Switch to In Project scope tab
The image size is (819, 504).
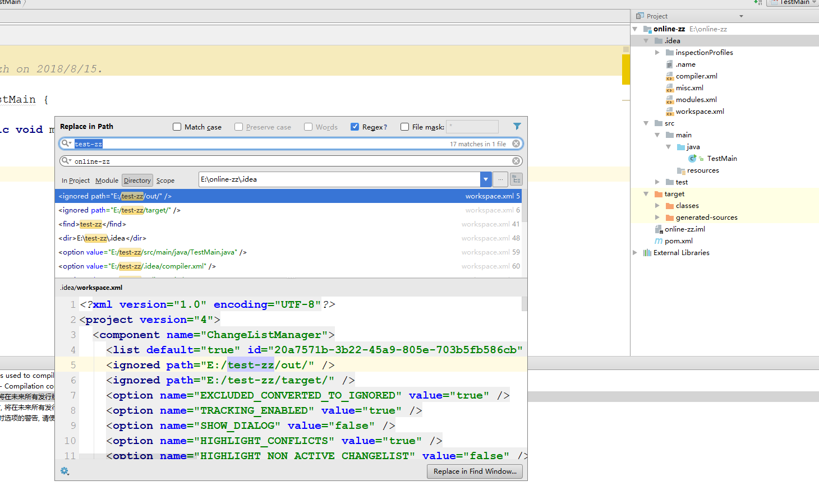coord(76,181)
